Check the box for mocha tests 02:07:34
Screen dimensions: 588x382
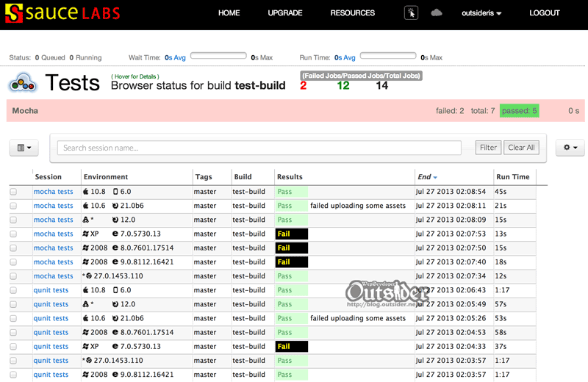pos(13,276)
